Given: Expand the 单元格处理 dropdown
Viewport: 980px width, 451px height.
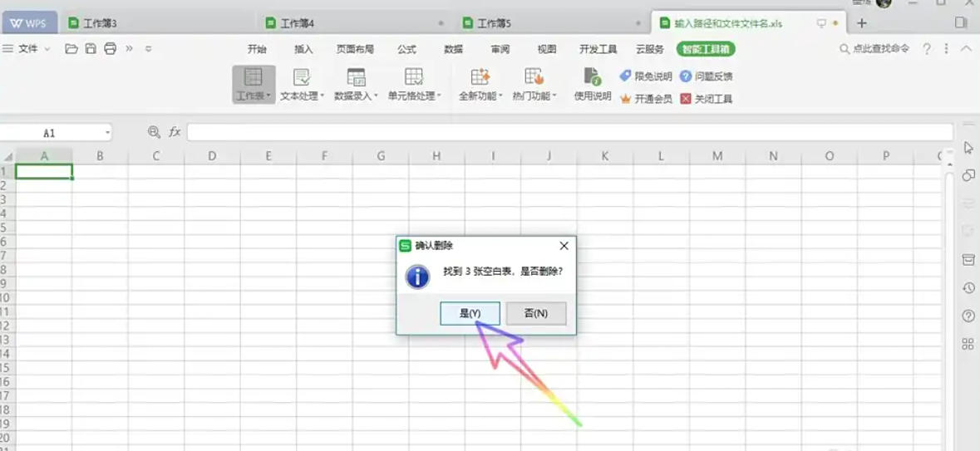Looking at the screenshot, I should 415,85.
